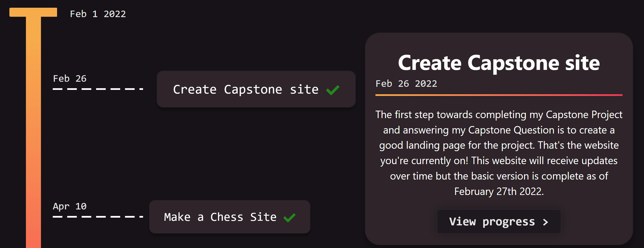Viewport: 644px width, 248px height.
Task: Click the dashed connector line under Apr 10
Action: [98, 217]
